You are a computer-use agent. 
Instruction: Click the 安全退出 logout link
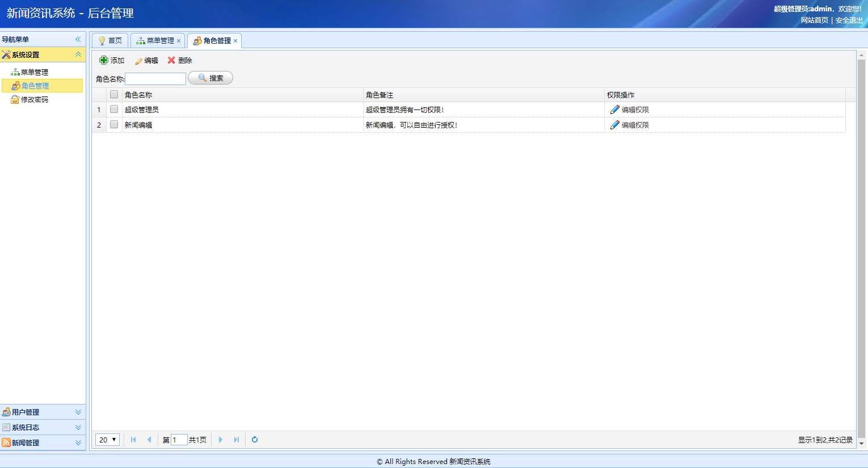pos(849,20)
